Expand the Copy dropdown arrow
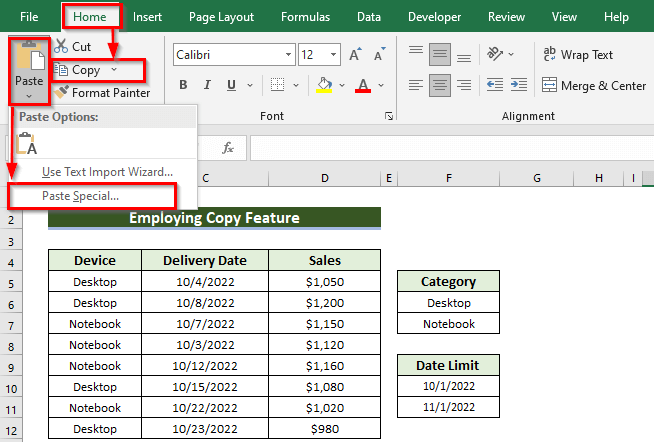The image size is (654, 442). [114, 70]
